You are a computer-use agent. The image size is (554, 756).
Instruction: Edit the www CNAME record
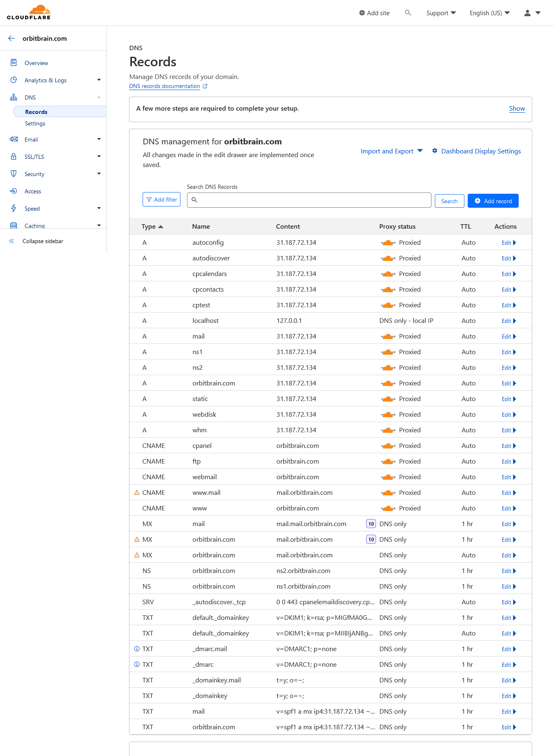509,508
